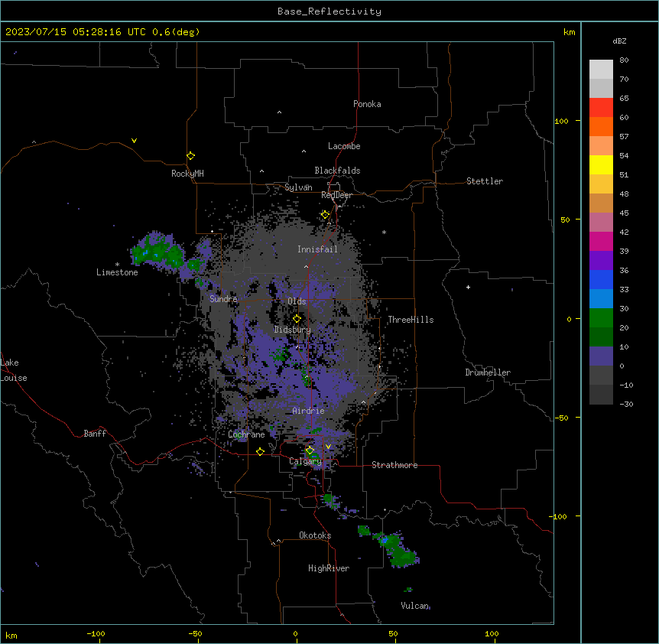The image size is (659, 644).
Task: Click the ThreeHills town label
Action: pos(411,320)
